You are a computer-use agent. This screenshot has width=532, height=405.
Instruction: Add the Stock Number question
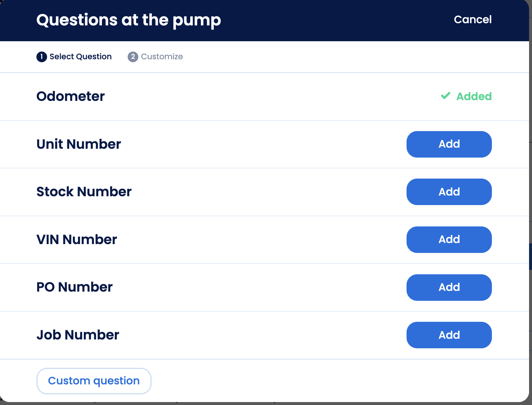pos(449,192)
